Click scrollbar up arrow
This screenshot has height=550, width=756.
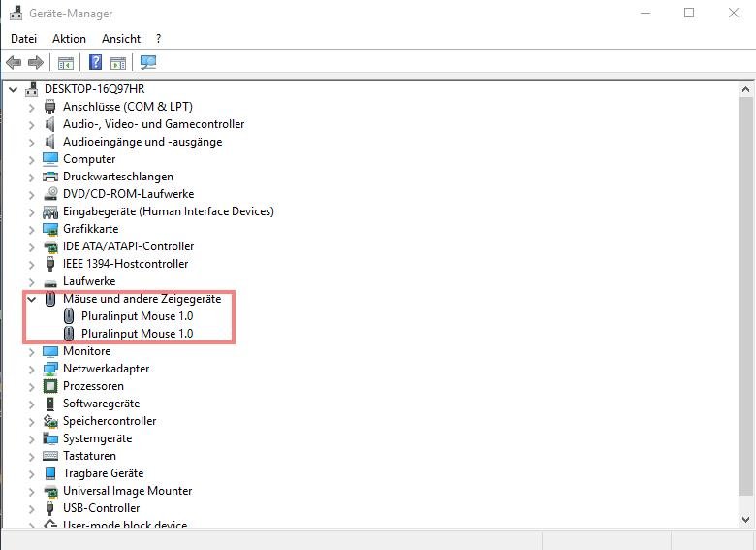(745, 89)
